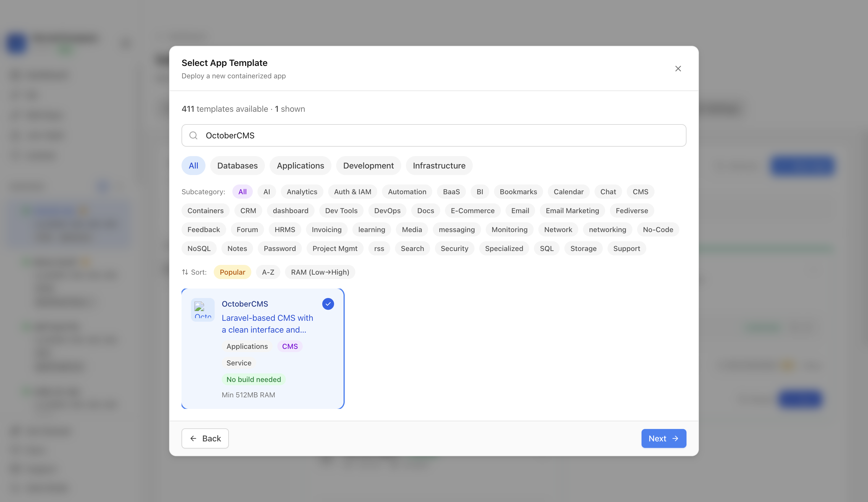This screenshot has height=502, width=868.
Task: Click the selected checkmark on OctoberCMS card
Action: click(x=328, y=304)
